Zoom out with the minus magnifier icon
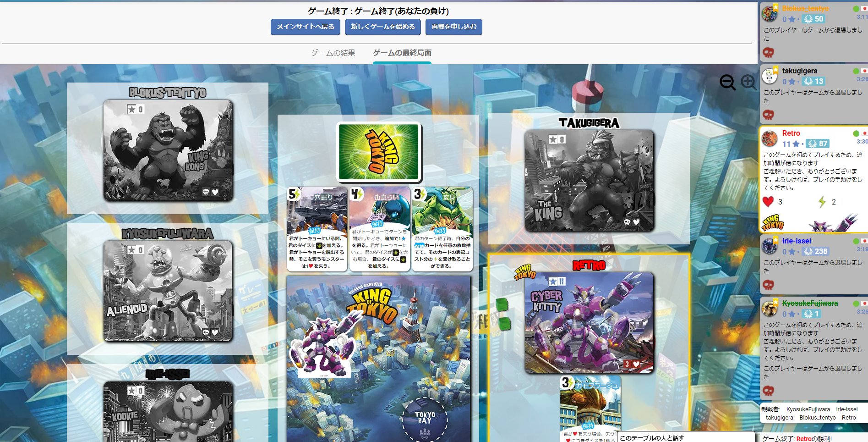This screenshot has height=442, width=868. [727, 83]
